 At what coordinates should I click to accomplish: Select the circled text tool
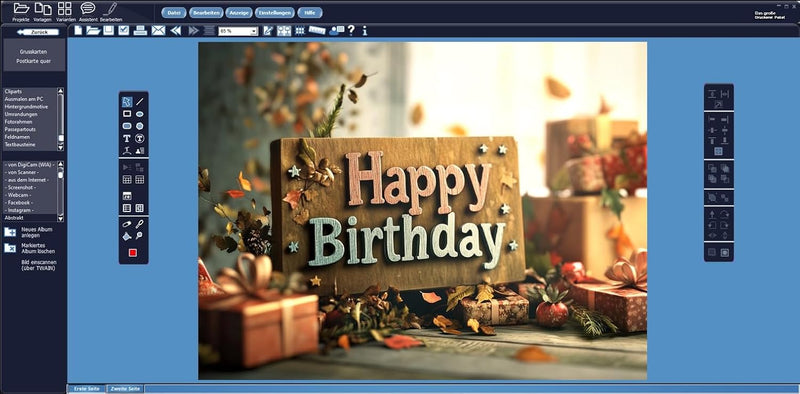pyautogui.click(x=139, y=138)
